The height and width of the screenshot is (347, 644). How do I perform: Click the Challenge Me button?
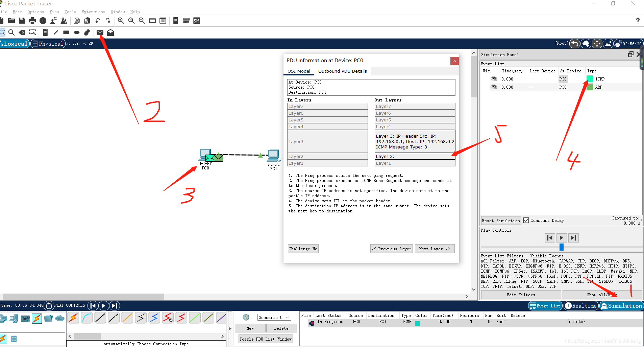303,249
